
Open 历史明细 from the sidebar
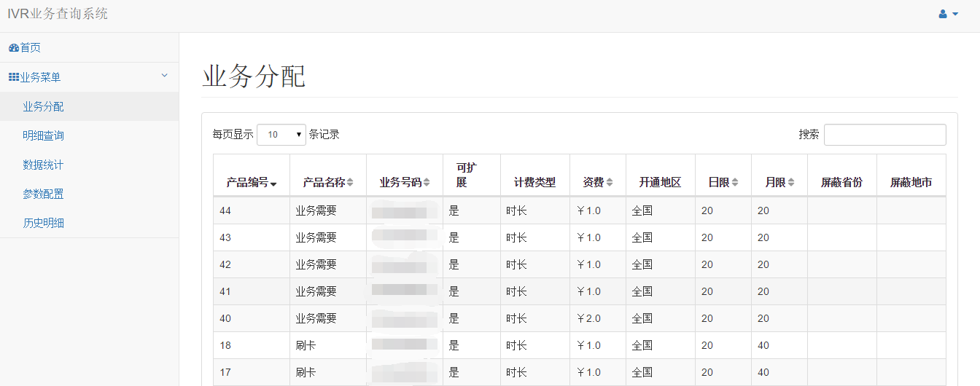[43, 223]
